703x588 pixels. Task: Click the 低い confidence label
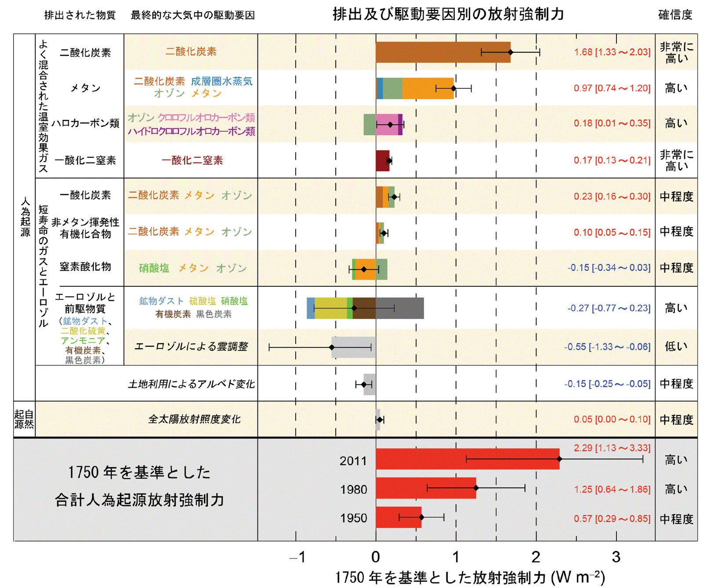pyautogui.click(x=676, y=346)
